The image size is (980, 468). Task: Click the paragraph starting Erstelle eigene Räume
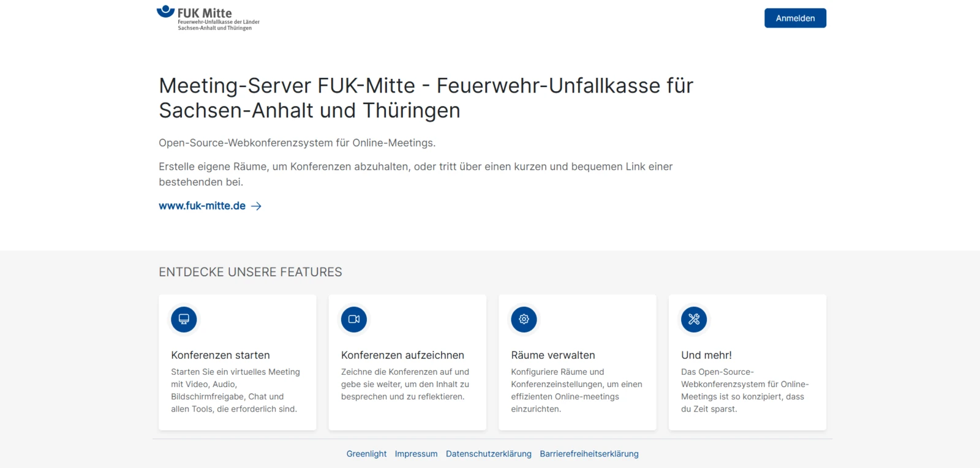[x=416, y=174]
